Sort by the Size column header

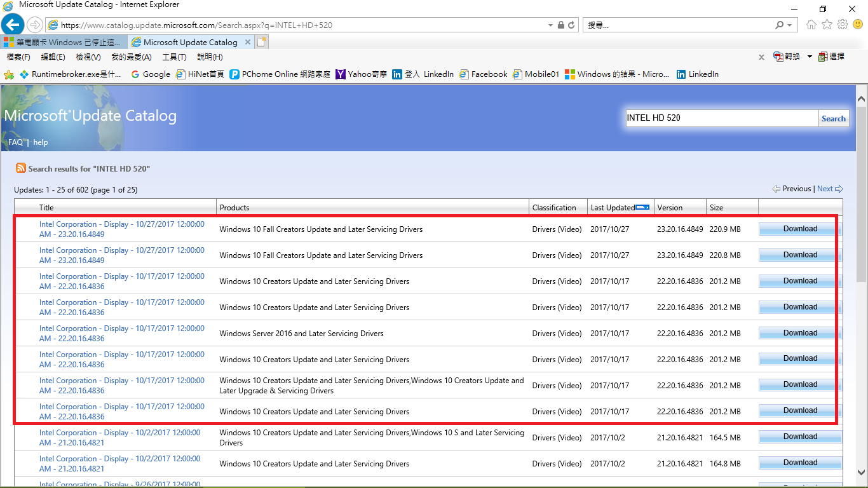pos(717,208)
